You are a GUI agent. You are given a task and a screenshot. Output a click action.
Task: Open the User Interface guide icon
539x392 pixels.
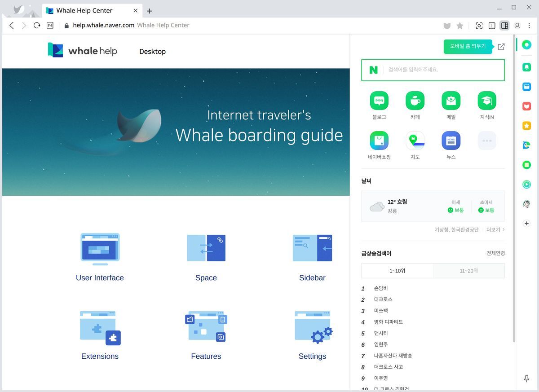100,249
